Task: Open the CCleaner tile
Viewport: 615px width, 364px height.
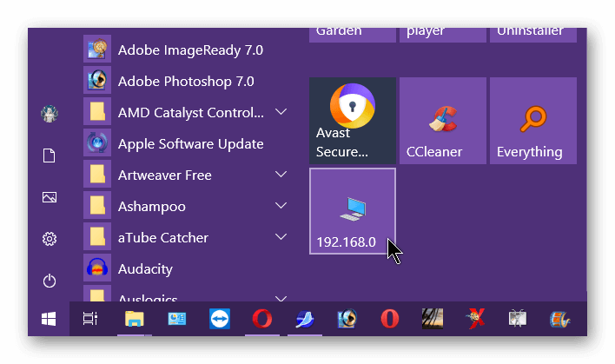Action: coord(443,121)
